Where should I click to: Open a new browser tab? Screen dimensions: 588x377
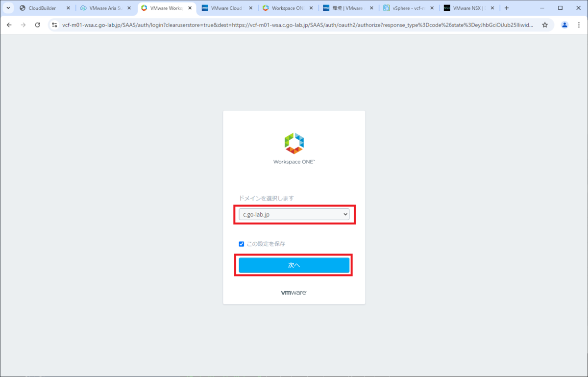(x=507, y=8)
